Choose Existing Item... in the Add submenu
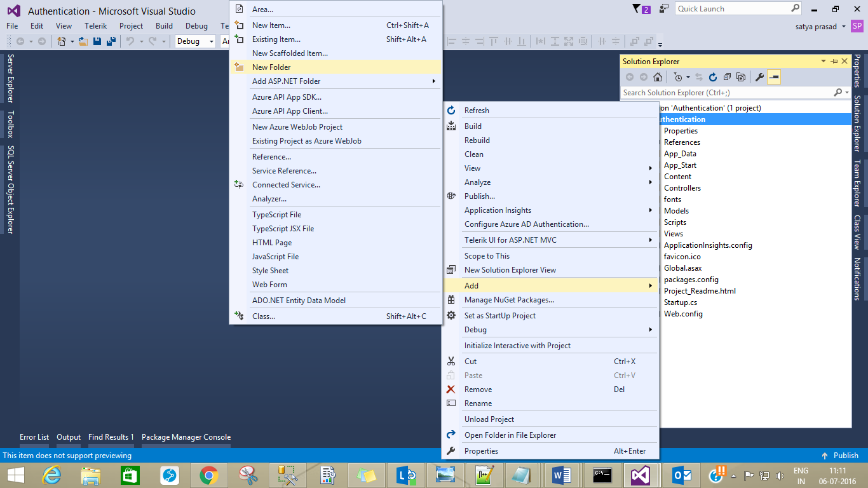This screenshot has width=868, height=488. (x=336, y=39)
